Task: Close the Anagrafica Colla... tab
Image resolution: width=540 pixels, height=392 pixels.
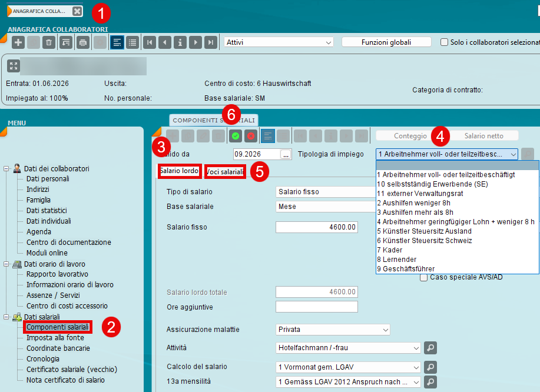Action: [x=77, y=11]
